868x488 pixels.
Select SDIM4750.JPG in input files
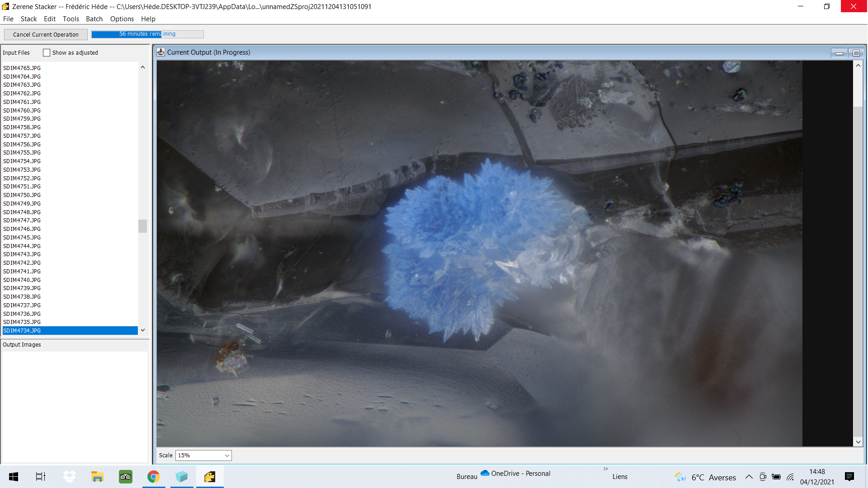22,195
